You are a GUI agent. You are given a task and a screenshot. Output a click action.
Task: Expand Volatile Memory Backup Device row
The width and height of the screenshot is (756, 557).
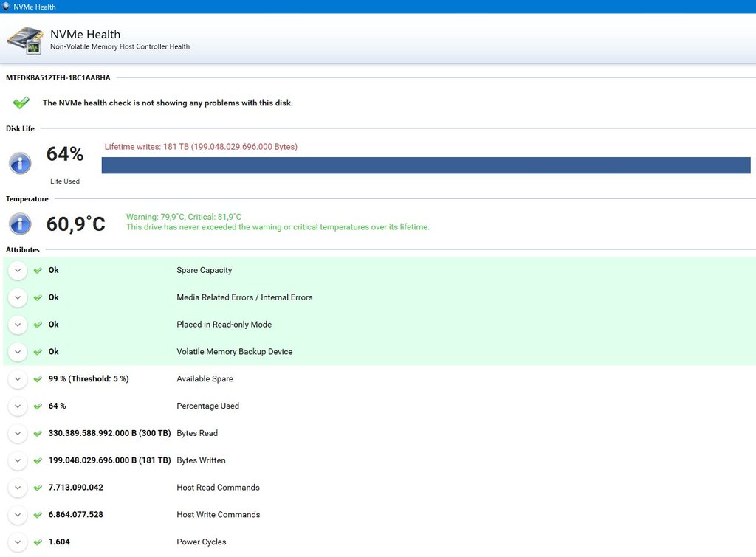pos(18,352)
